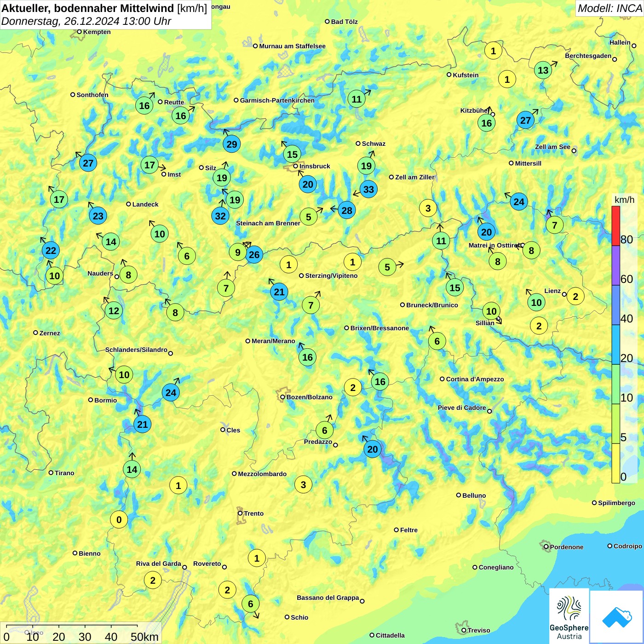
Task: Click wind marker 15 north of Innsbruck
Action: (292, 154)
